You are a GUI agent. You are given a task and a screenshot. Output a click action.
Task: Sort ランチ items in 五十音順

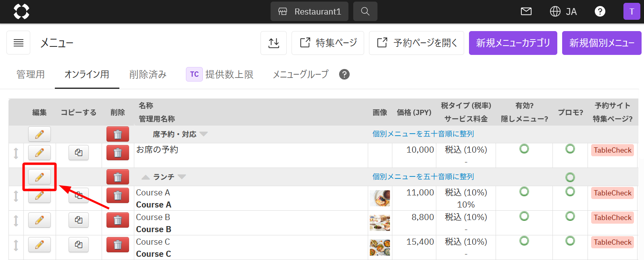[423, 176]
